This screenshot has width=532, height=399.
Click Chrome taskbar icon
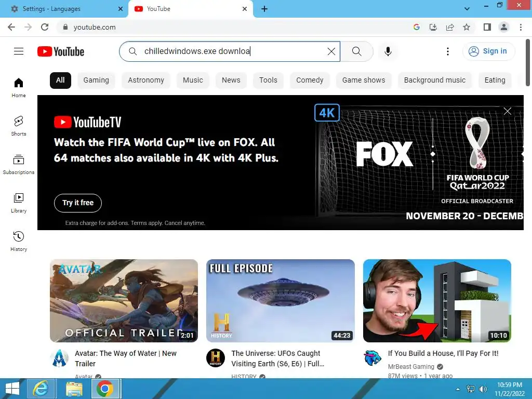click(x=105, y=389)
